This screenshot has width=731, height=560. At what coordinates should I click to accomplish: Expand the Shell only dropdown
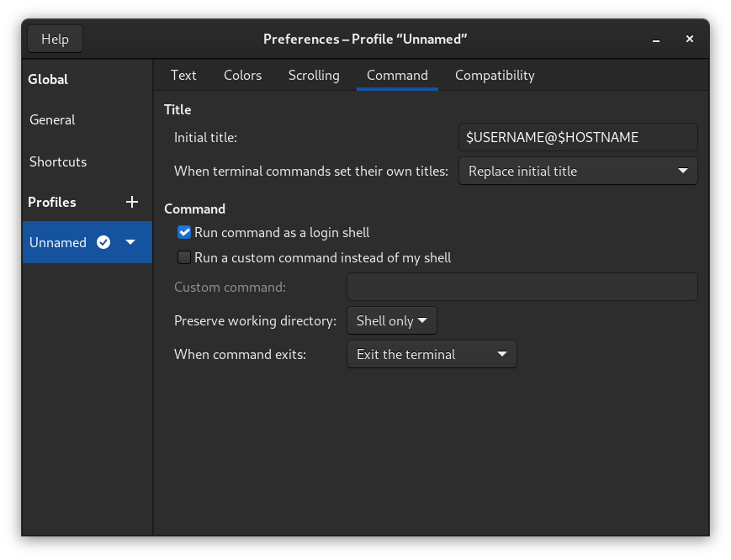(392, 320)
